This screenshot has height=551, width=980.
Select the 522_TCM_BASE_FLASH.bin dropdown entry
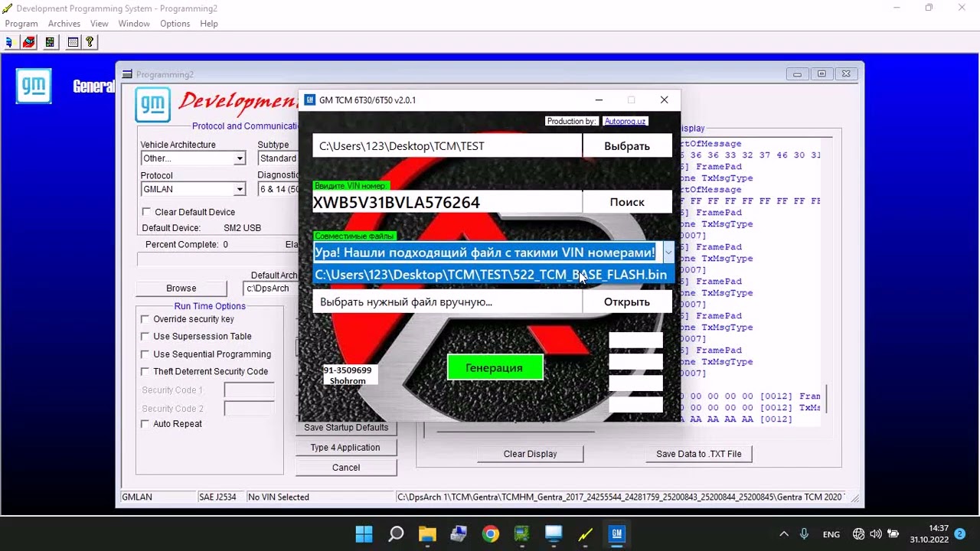click(494, 275)
